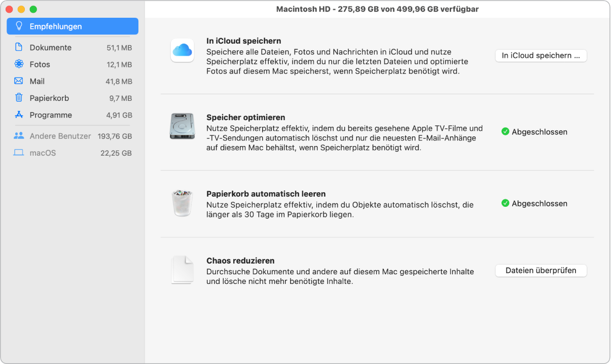Open the Fotos storage category
This screenshot has height=364, width=611.
coord(41,64)
